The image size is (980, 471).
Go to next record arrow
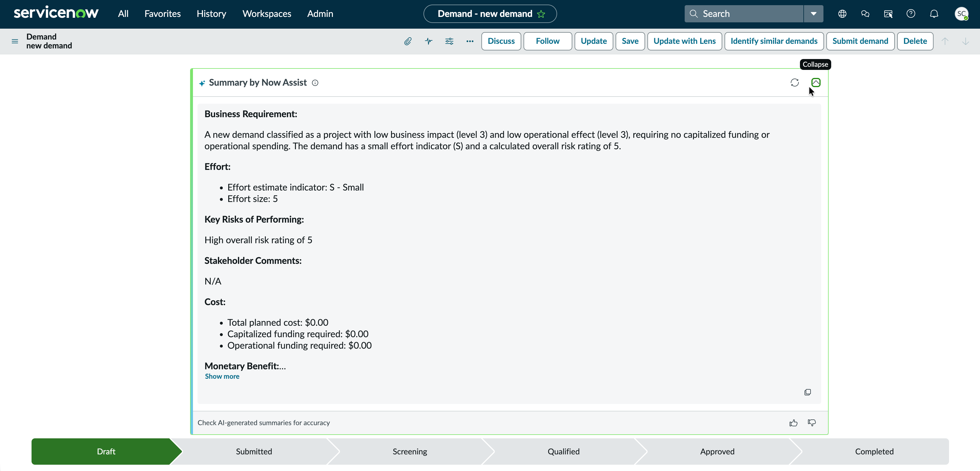point(966,41)
